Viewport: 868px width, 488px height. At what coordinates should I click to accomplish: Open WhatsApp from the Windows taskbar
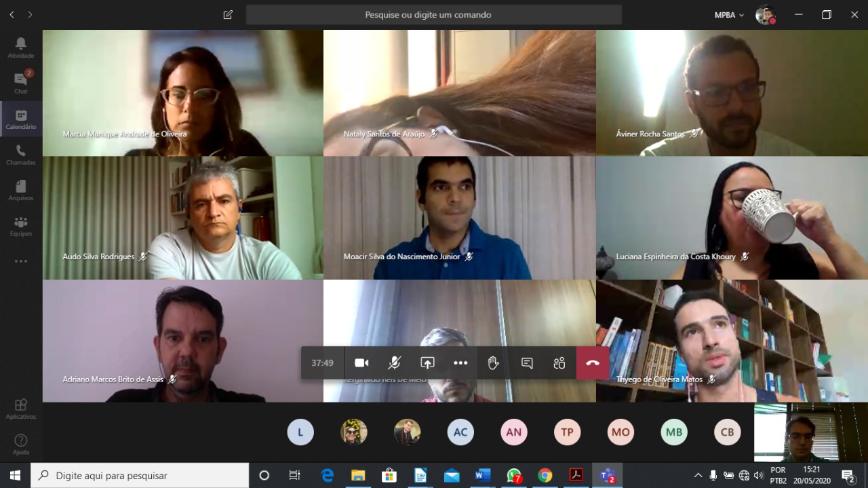tap(514, 476)
